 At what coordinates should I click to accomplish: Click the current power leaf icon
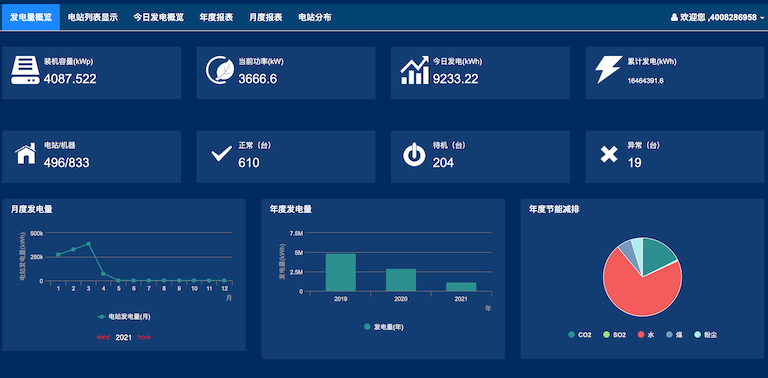click(x=220, y=71)
